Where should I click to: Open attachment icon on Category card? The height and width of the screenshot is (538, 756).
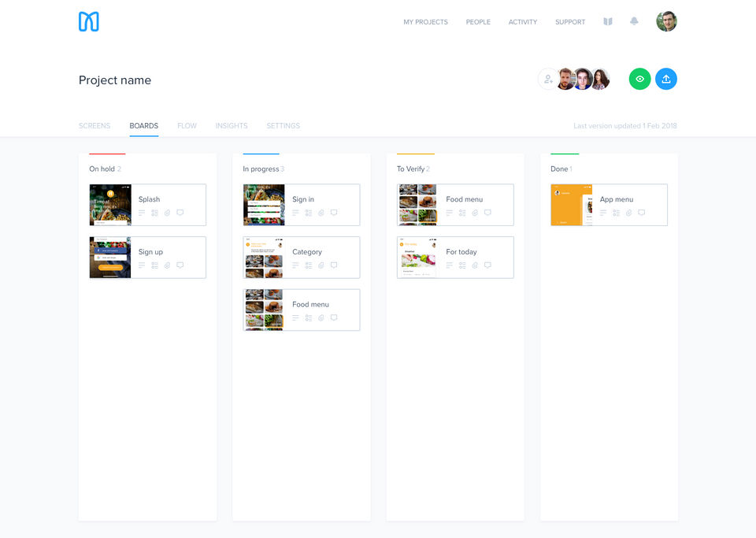321,265
